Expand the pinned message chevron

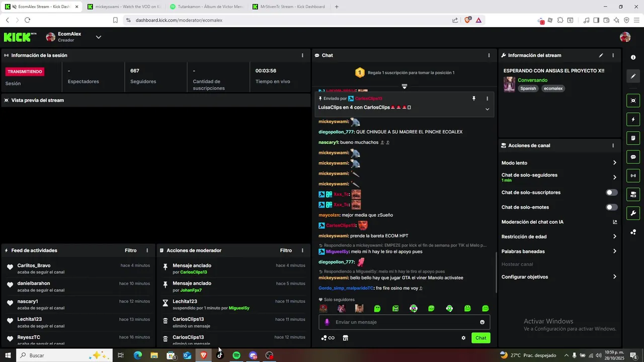(x=487, y=109)
